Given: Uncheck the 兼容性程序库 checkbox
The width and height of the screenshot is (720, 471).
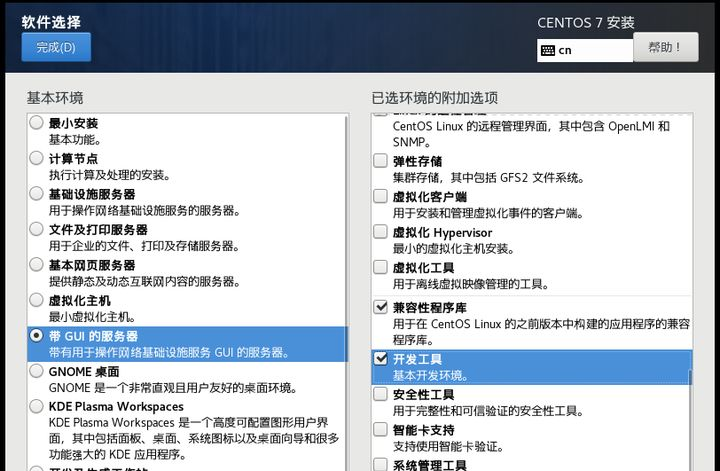Looking at the screenshot, I should point(380,307).
